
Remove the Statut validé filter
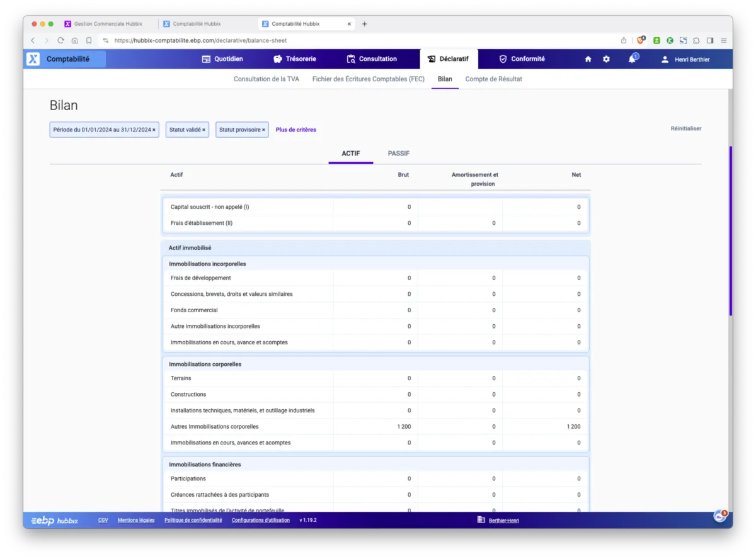pyautogui.click(x=203, y=130)
